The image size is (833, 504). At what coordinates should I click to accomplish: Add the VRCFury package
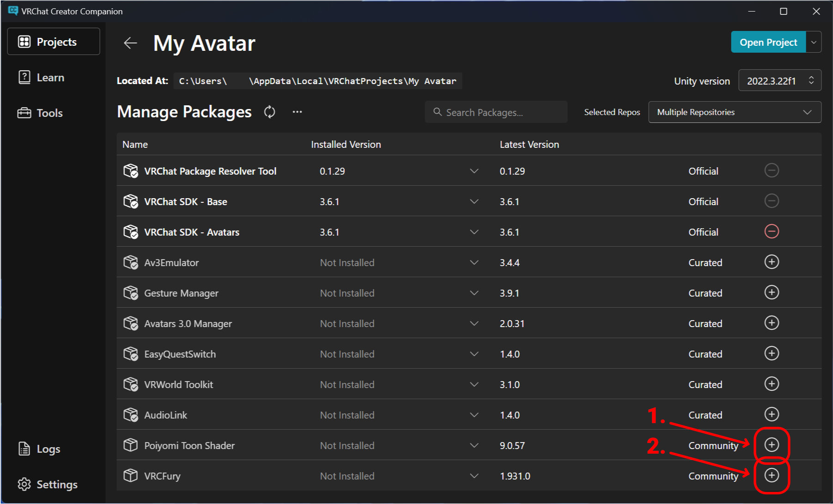coord(772,475)
